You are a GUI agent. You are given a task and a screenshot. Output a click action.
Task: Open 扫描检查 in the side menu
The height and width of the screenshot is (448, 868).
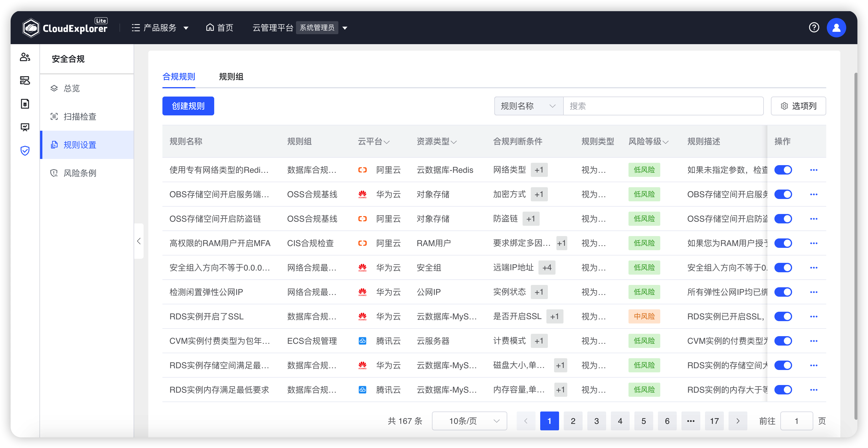coord(87,117)
